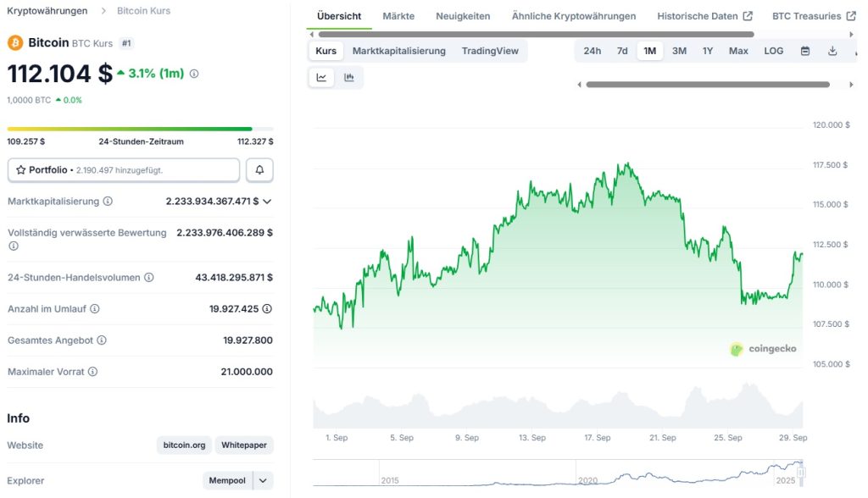Click the time range horizontal scrollbar

click(x=708, y=85)
